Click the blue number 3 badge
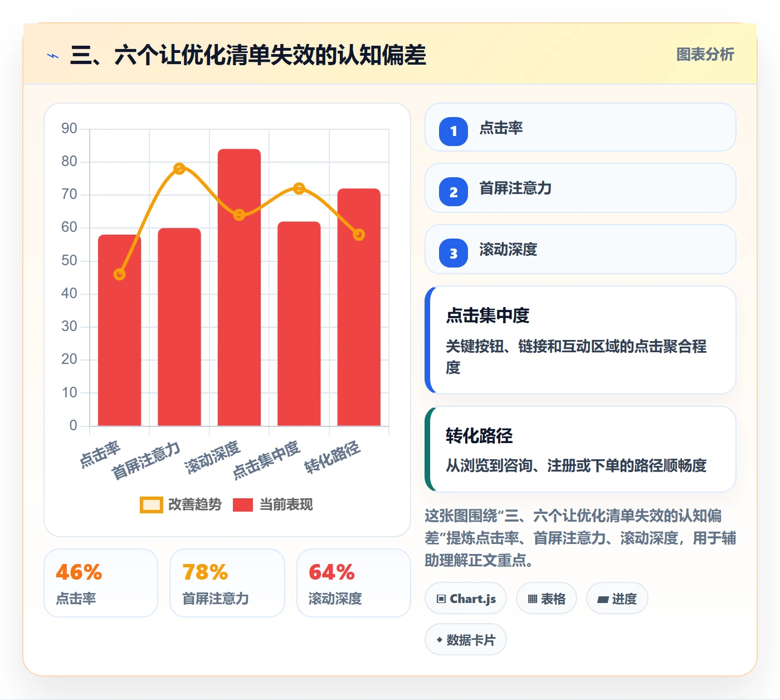 click(x=454, y=253)
